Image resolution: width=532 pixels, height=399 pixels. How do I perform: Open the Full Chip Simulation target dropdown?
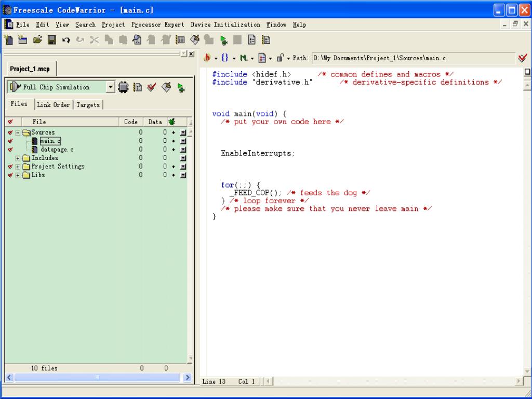pos(110,87)
